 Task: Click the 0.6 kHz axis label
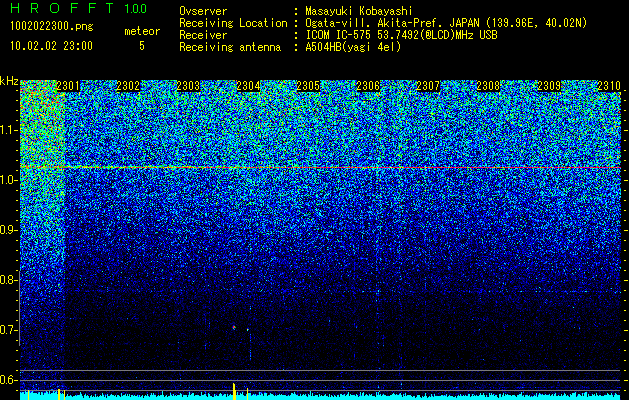point(9,380)
